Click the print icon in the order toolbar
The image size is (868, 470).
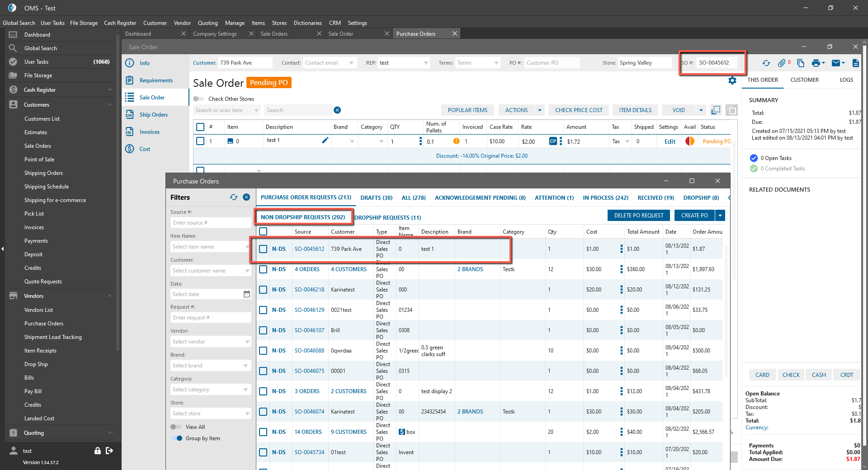click(816, 63)
